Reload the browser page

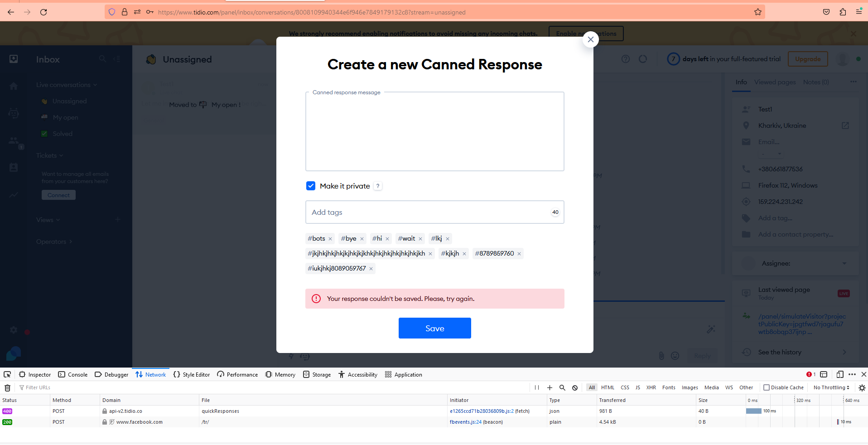click(x=43, y=12)
